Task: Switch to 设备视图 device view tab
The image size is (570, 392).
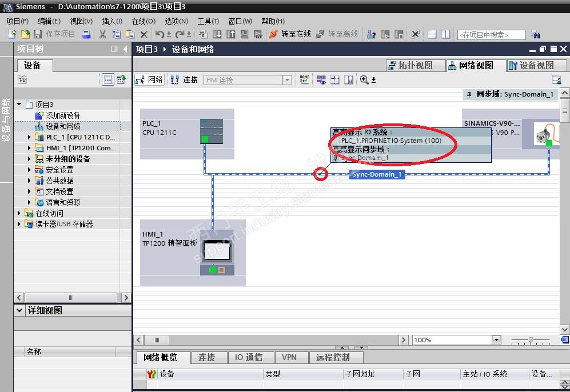Action: point(537,65)
